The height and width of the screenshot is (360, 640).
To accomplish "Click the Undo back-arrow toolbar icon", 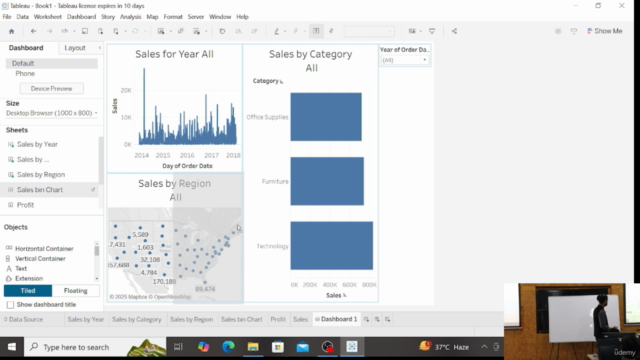I will coord(33,31).
